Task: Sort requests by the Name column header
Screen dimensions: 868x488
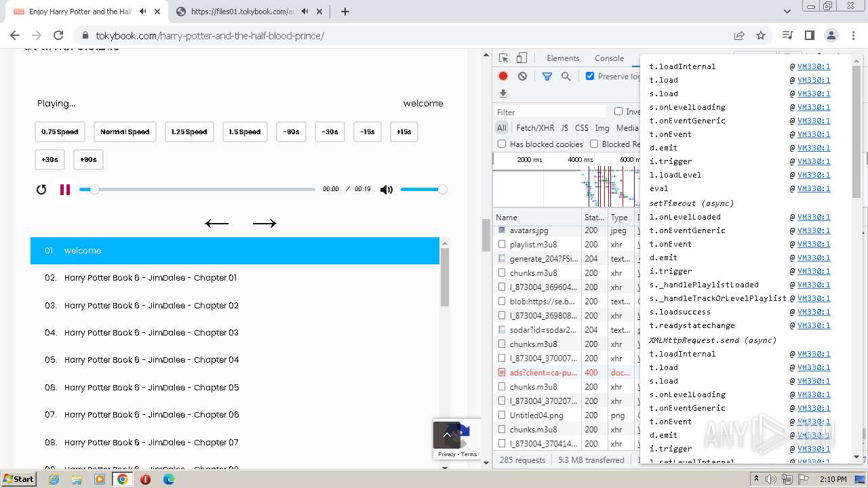Action: pyautogui.click(x=538, y=218)
